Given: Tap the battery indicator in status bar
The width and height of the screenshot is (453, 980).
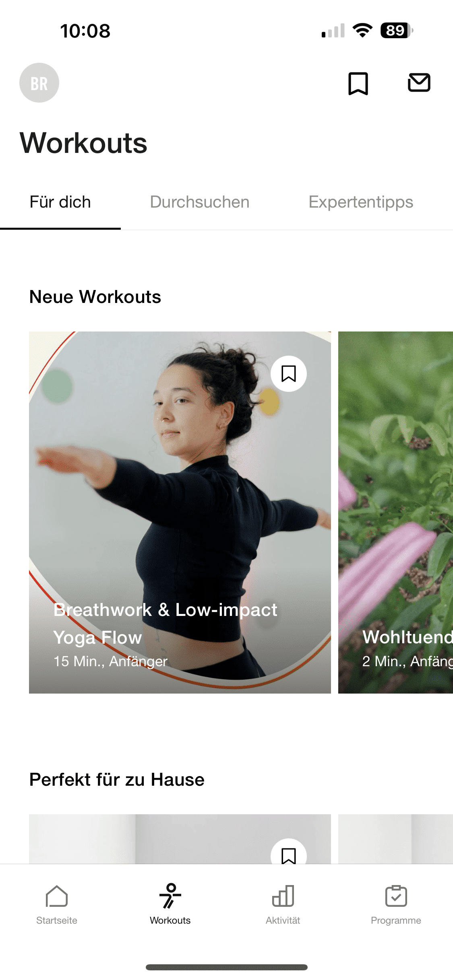Looking at the screenshot, I should click(x=397, y=31).
